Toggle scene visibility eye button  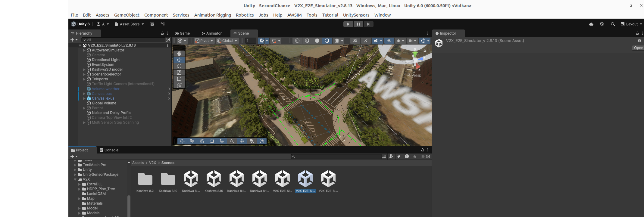click(389, 41)
